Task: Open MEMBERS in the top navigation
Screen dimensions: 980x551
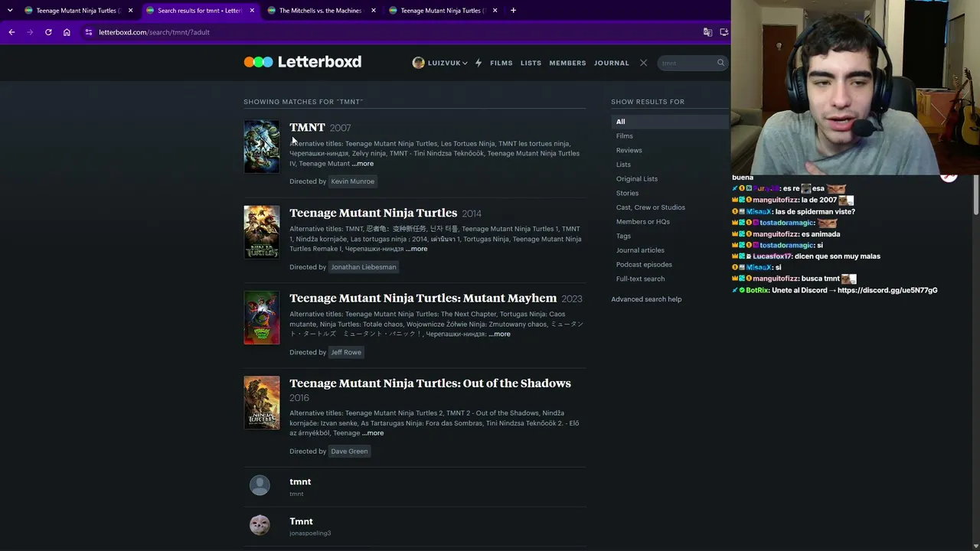Action: 567,63
